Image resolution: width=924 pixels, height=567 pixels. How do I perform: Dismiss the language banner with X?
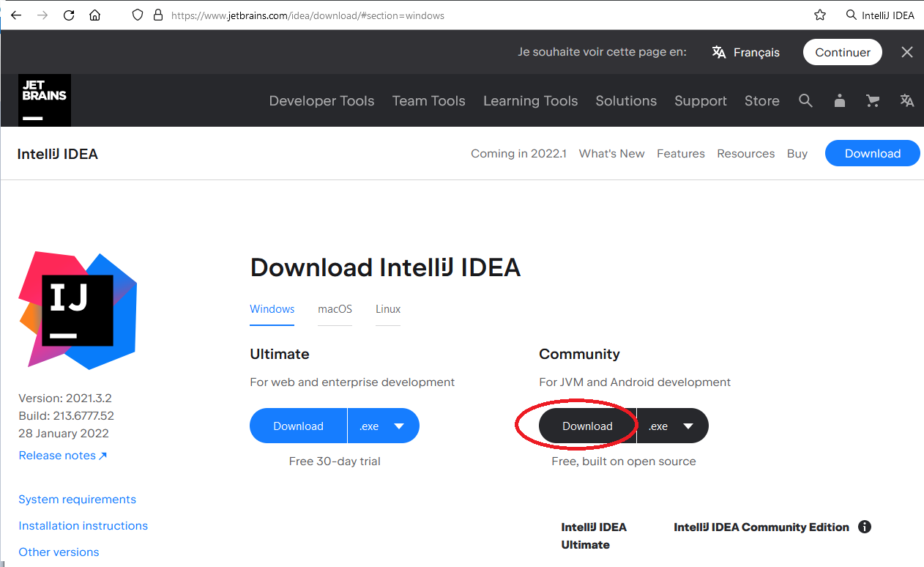click(x=907, y=52)
